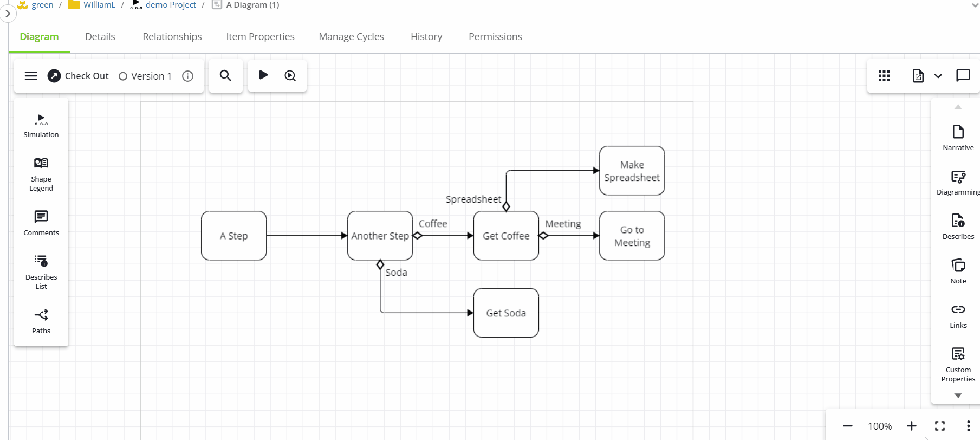Screen dimensions: 980x440
Task: Click the search magnifier icon in toolbar
Action: 225,76
